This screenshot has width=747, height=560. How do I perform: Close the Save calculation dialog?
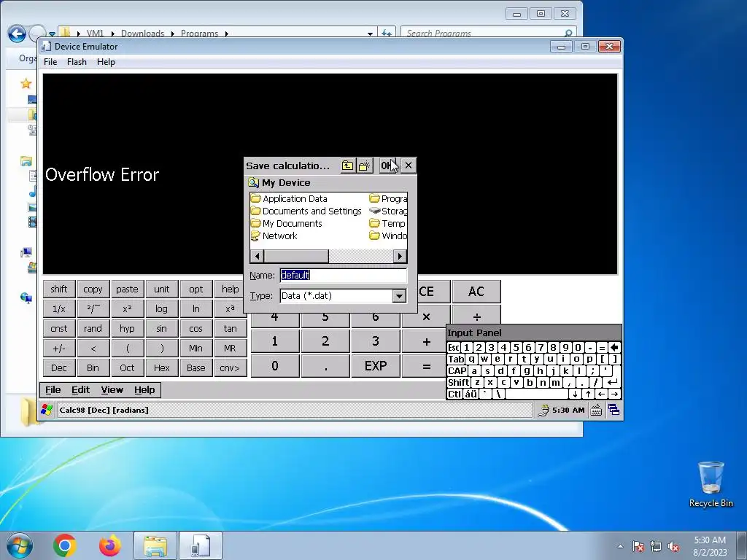click(409, 166)
